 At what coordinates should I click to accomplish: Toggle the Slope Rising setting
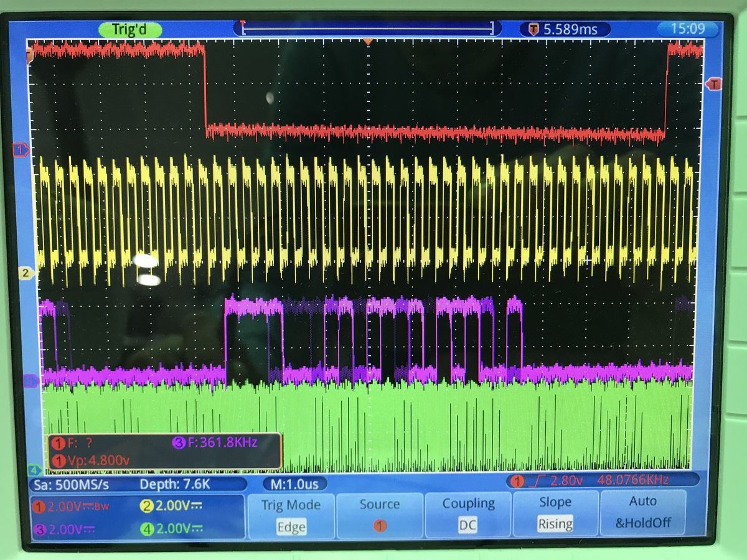point(555,512)
